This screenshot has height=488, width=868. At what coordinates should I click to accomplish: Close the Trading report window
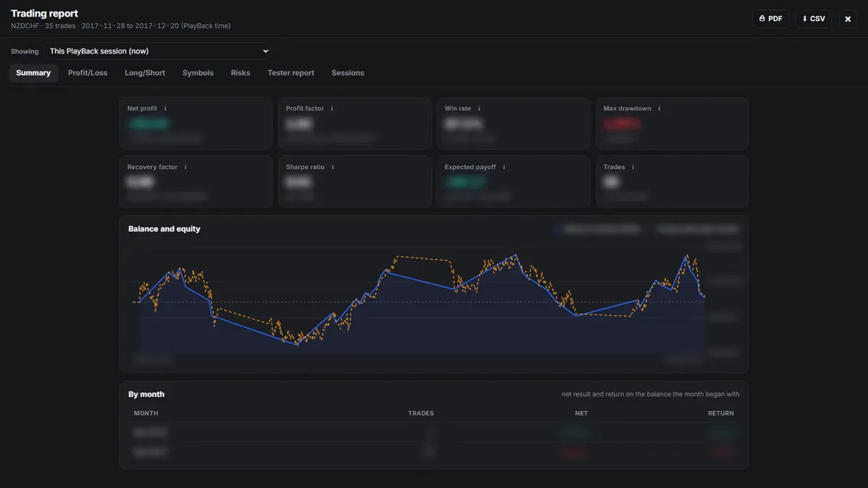(x=848, y=19)
